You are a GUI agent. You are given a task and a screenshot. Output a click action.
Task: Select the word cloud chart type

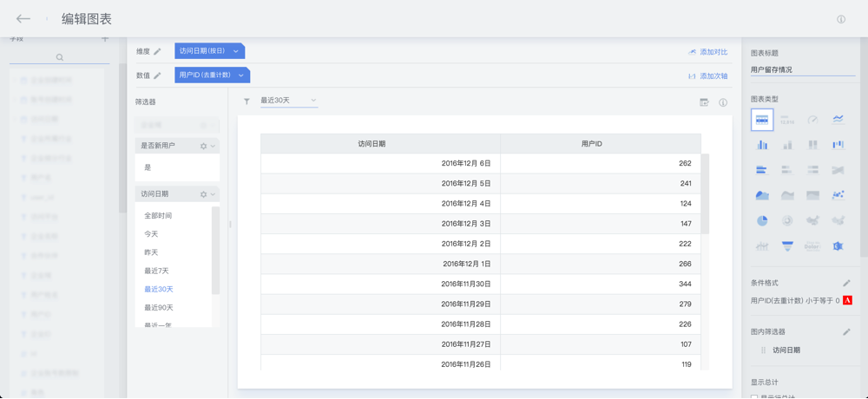[812, 245]
